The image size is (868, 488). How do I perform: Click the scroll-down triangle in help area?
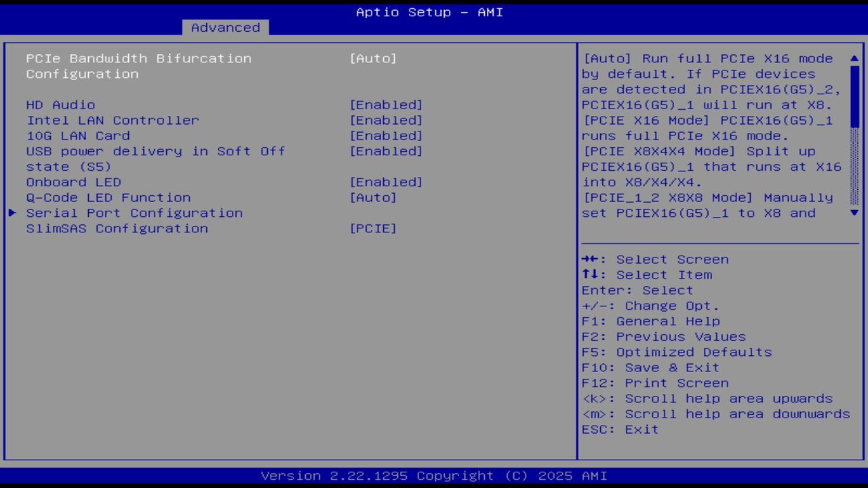[854, 213]
